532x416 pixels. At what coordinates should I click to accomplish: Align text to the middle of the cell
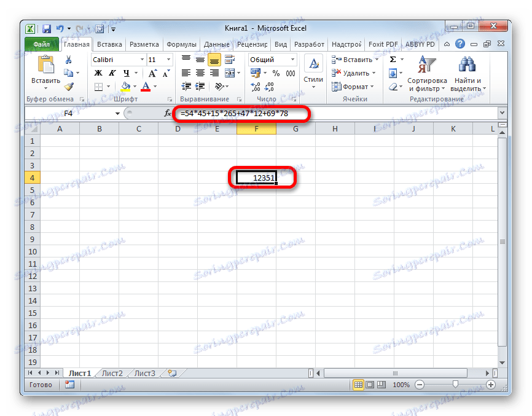tap(200, 60)
